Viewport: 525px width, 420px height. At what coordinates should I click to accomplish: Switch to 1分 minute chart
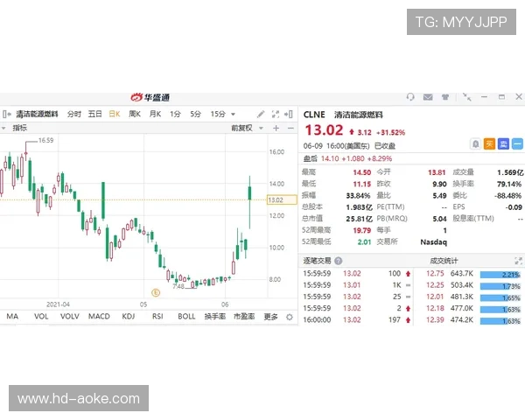pos(175,115)
